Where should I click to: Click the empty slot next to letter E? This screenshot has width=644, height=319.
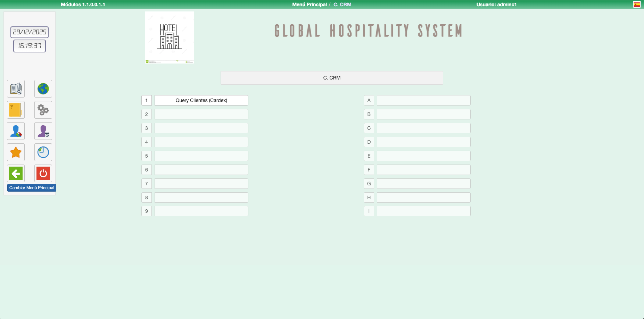click(423, 156)
